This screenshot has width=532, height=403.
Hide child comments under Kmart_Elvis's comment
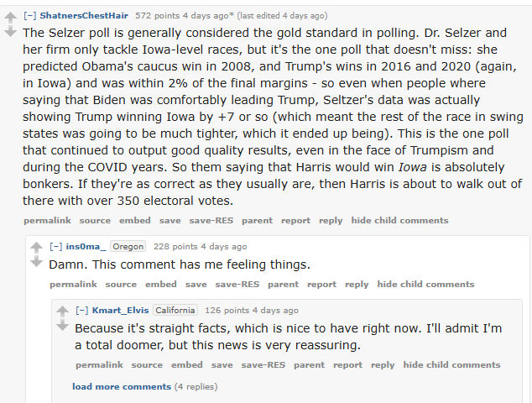coord(451,365)
